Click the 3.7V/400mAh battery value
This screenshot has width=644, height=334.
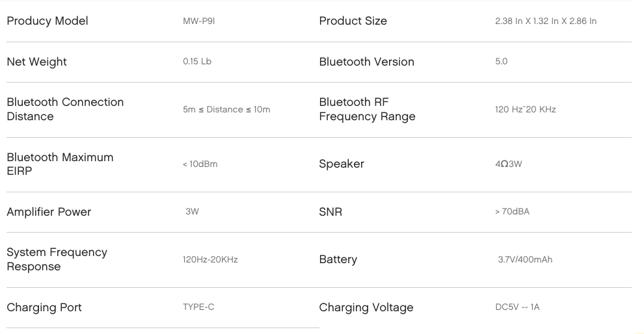(525, 260)
